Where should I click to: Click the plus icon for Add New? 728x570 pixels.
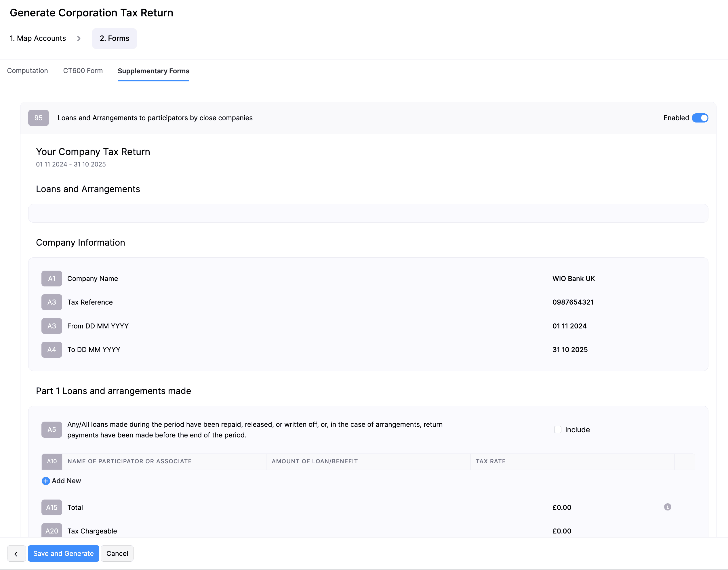pyautogui.click(x=46, y=481)
